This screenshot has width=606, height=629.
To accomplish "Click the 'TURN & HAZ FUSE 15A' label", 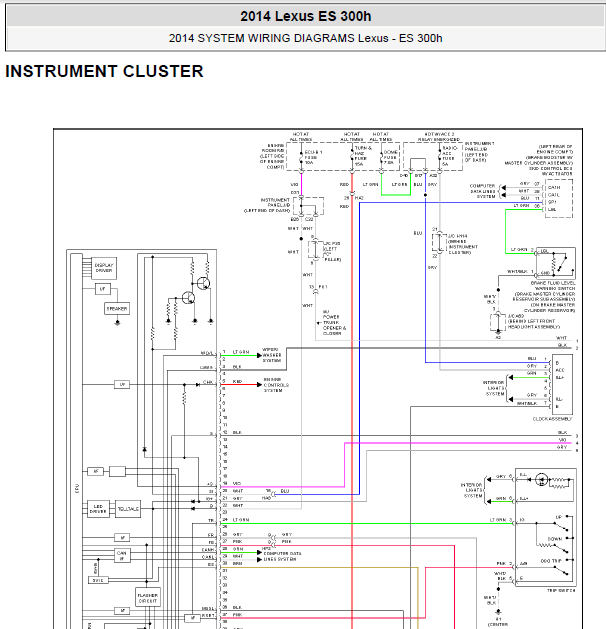I will pyautogui.click(x=363, y=156).
